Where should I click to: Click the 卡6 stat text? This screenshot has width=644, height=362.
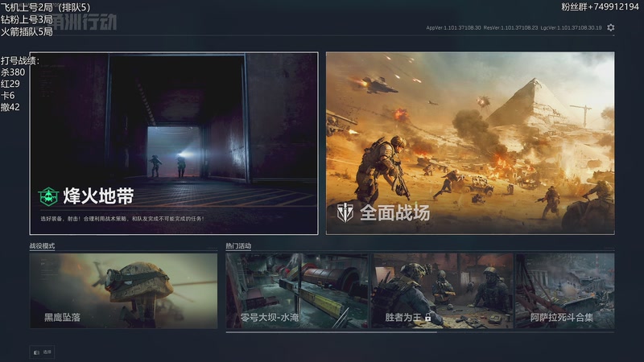coord(8,96)
